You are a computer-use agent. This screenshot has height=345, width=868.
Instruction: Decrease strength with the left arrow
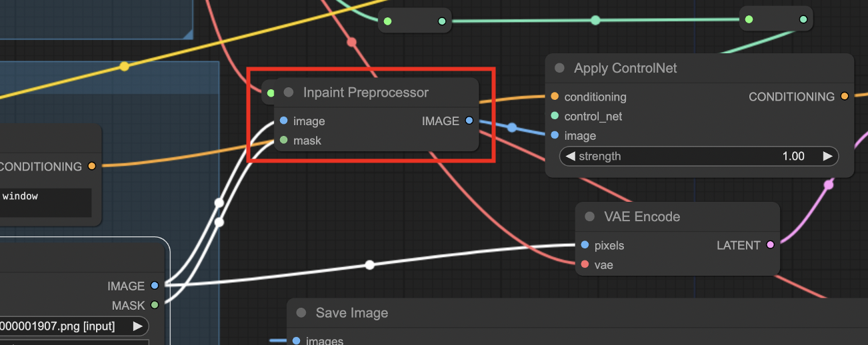coord(570,157)
